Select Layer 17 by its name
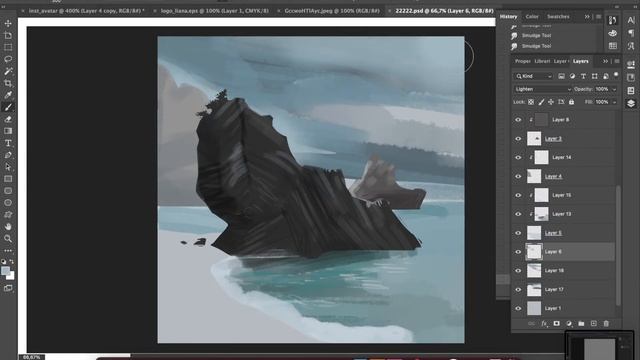 [x=554, y=289]
